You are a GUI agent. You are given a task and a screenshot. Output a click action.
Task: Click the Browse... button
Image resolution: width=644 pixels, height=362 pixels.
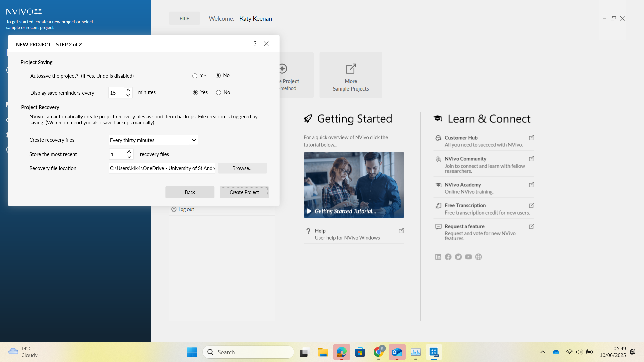pos(242,168)
